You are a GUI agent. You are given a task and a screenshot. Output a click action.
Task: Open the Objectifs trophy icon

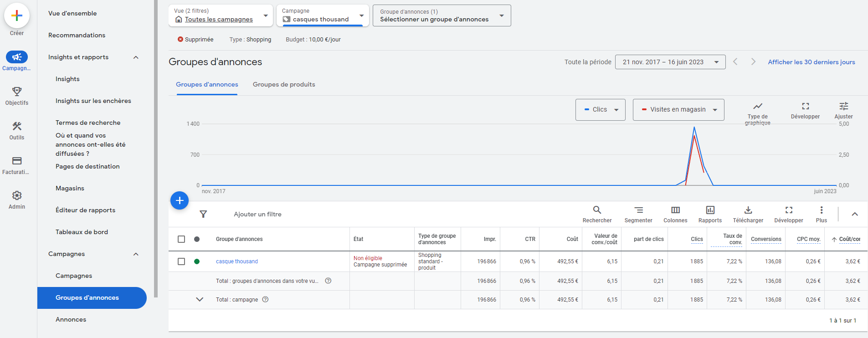(17, 92)
